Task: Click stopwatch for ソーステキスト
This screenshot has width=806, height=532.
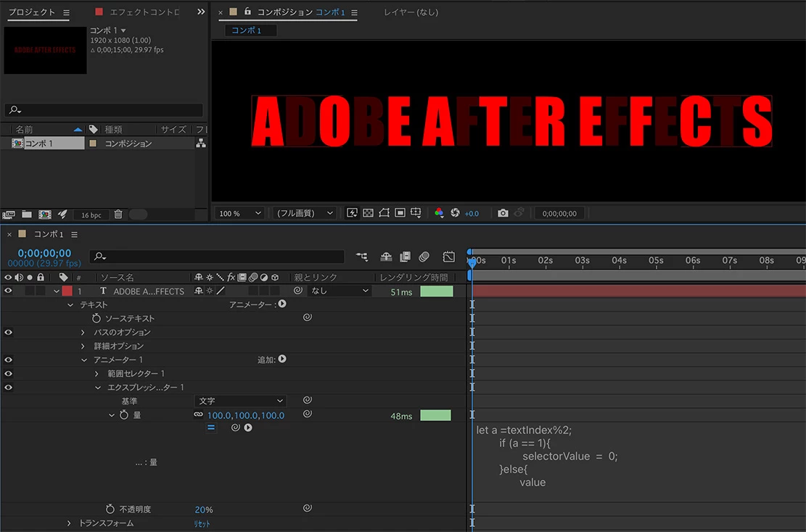Action: tap(96, 318)
